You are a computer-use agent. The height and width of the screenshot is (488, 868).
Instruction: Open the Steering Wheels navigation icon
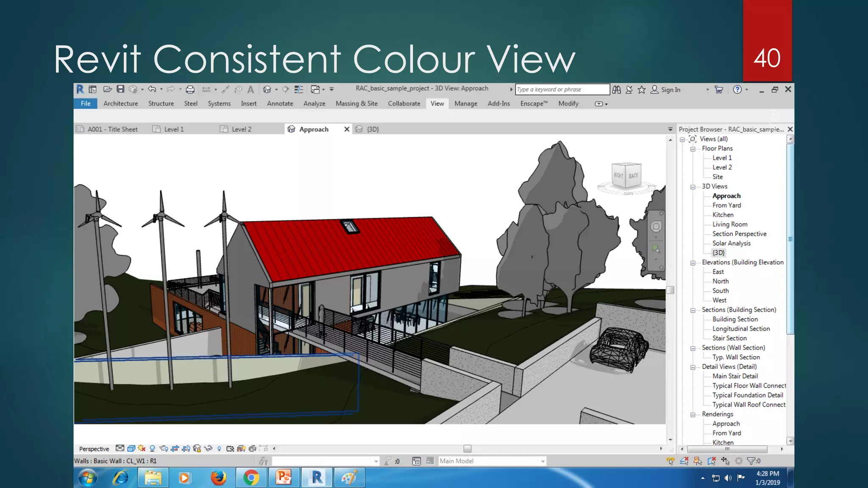pyautogui.click(x=656, y=227)
